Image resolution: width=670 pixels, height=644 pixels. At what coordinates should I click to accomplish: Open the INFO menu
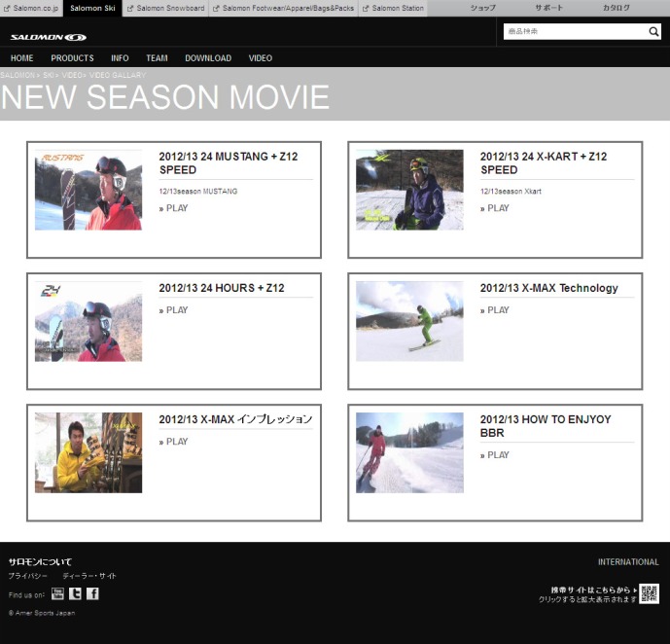coord(120,58)
